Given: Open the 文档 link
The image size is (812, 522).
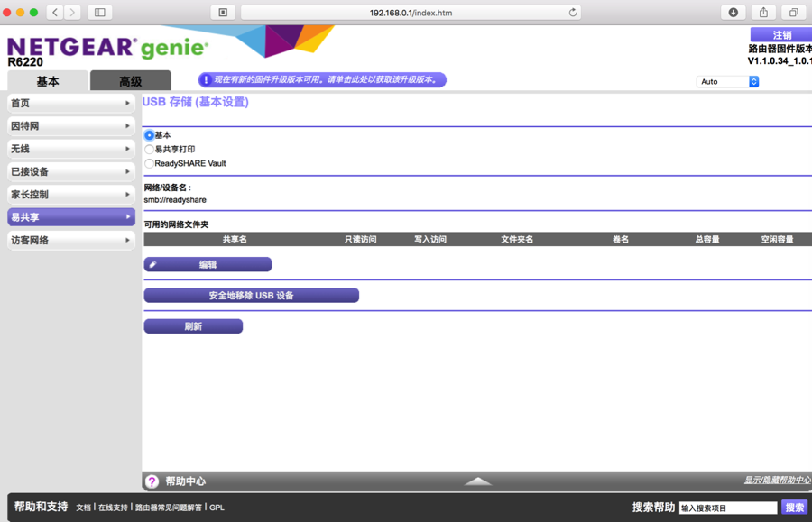Looking at the screenshot, I should click(x=83, y=508).
